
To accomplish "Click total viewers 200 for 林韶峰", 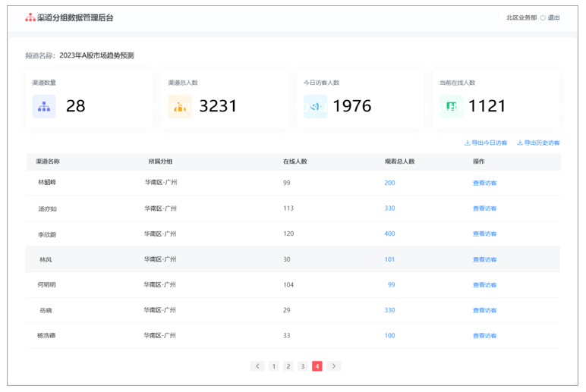I will coord(389,183).
